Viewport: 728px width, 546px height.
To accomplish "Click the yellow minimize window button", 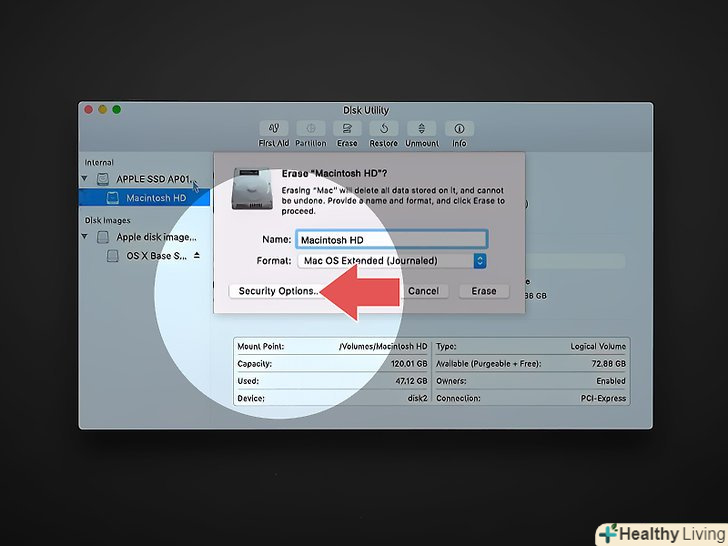I will coord(103,110).
